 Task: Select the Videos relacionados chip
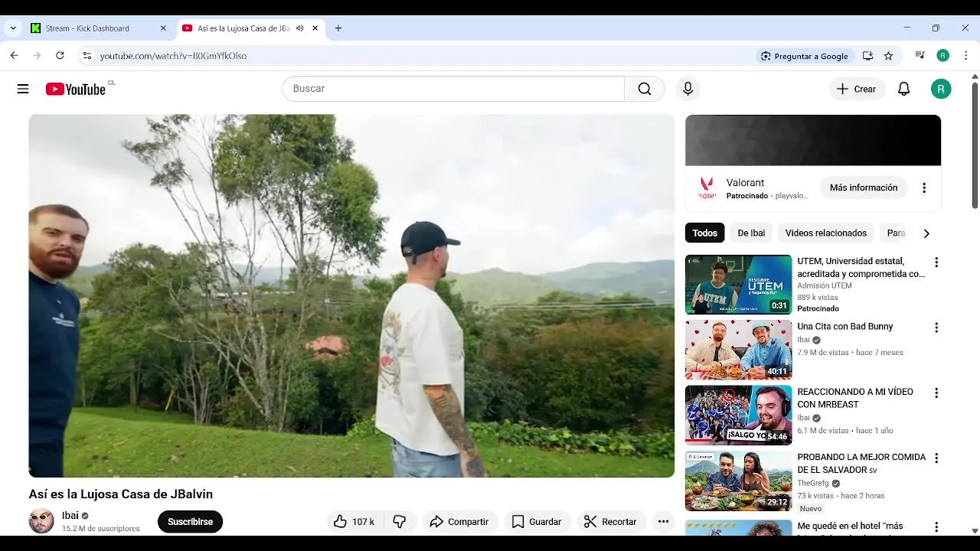coord(826,233)
